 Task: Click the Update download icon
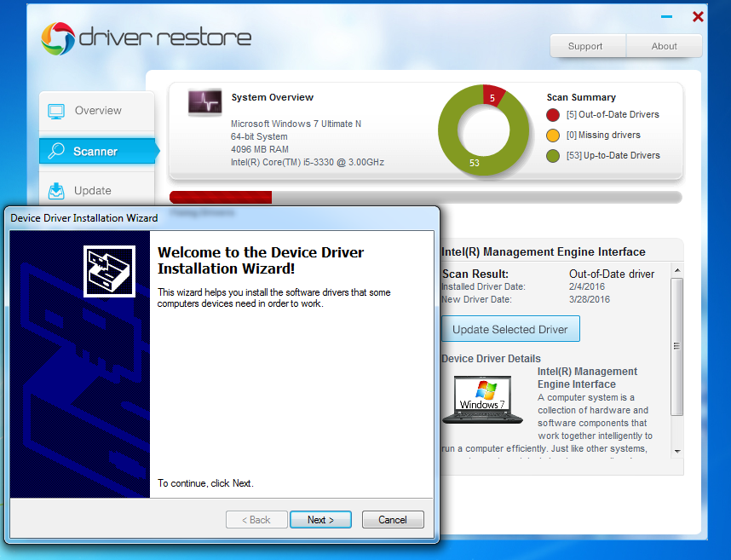coord(56,191)
